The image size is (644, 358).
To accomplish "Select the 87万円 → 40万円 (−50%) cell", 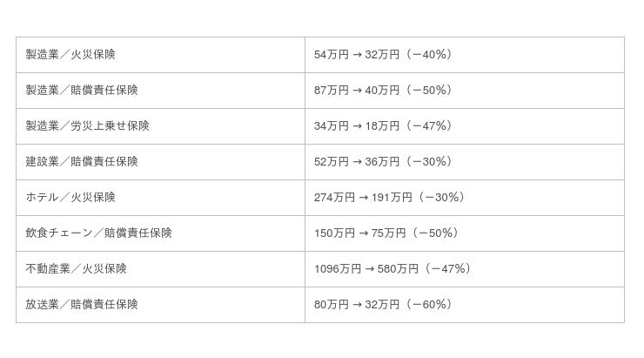I will (465, 91).
